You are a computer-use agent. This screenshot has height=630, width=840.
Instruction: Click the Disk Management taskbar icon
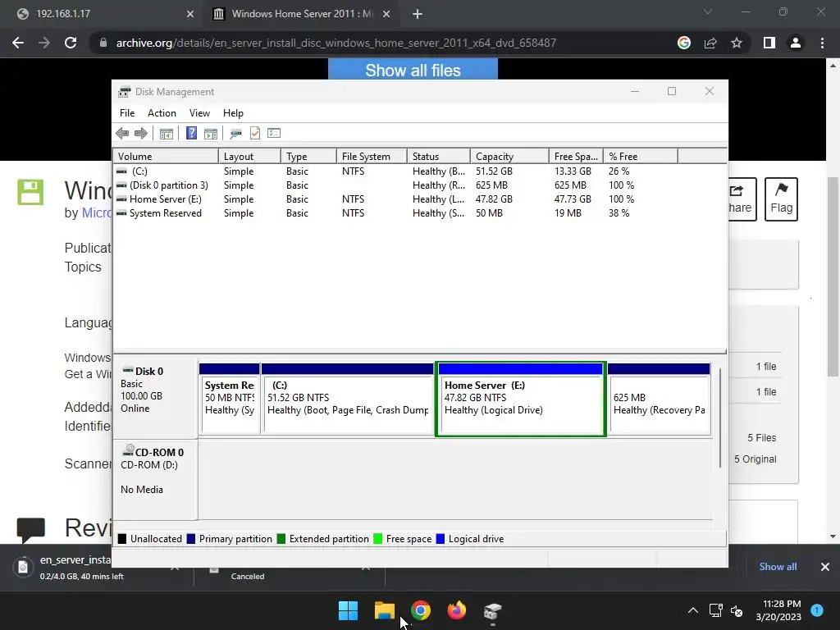492,610
